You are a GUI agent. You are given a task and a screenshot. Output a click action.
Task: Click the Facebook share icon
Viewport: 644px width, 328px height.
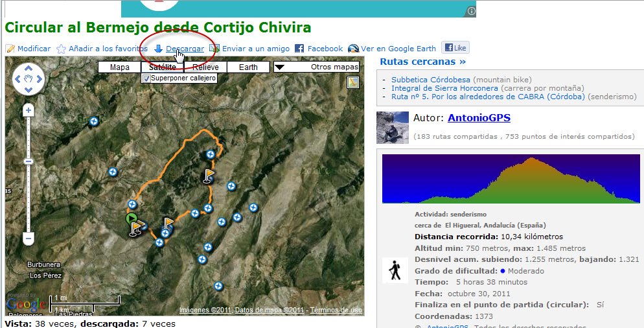(299, 49)
